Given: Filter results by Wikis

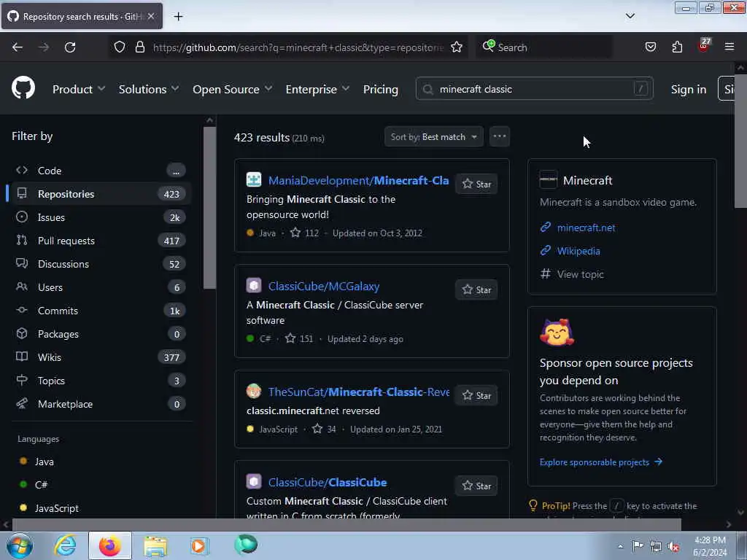Looking at the screenshot, I should (99, 357).
